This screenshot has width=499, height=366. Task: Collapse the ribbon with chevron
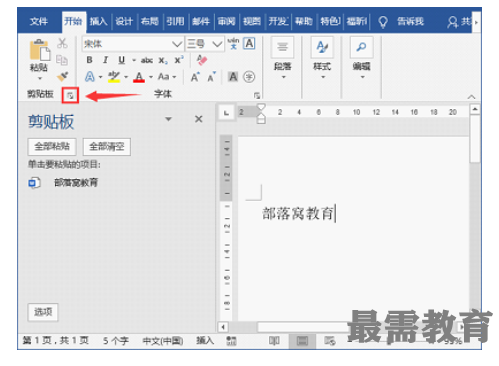click(x=471, y=97)
